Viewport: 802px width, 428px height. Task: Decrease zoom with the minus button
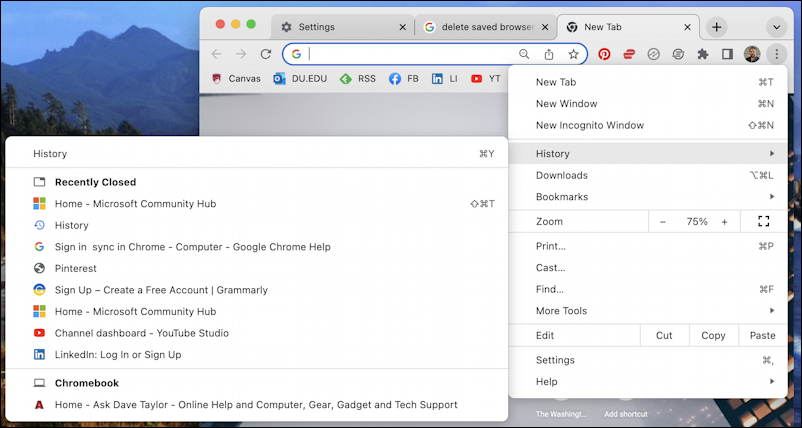click(x=663, y=222)
